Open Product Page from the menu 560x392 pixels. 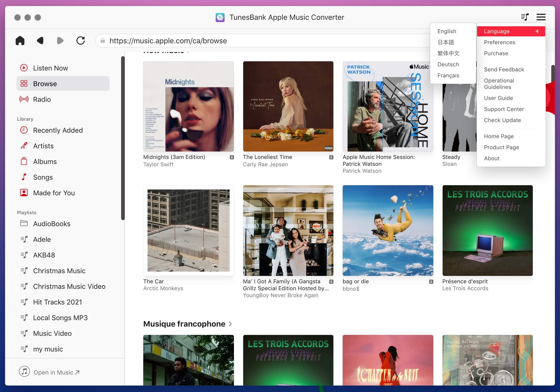pyautogui.click(x=511, y=147)
